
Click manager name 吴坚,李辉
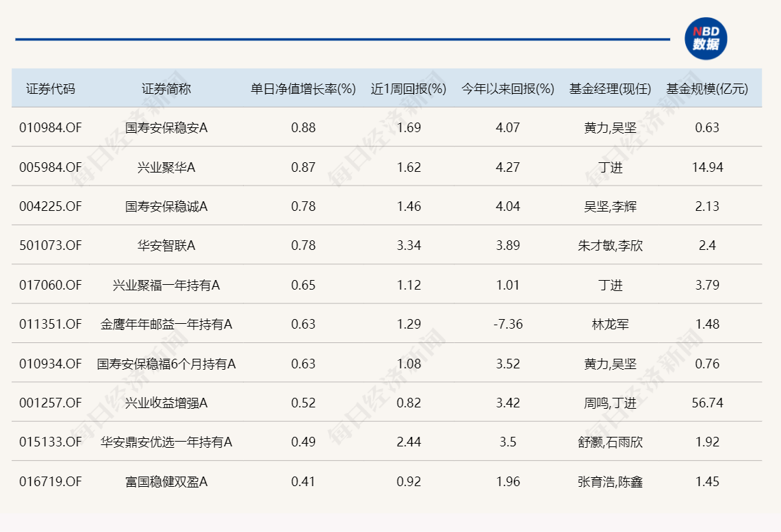point(610,206)
